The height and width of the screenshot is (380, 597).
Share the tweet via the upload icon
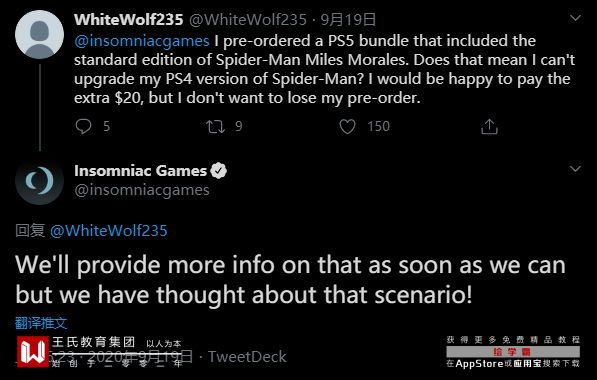pyautogui.click(x=489, y=126)
